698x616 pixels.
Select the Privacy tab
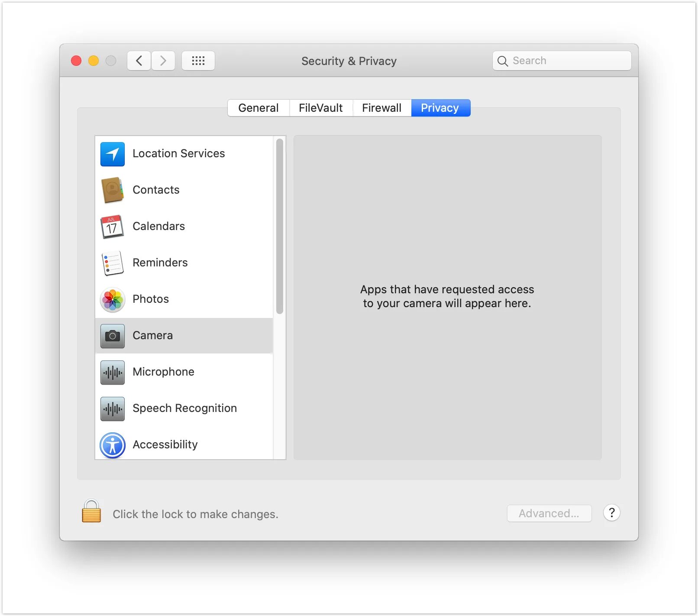click(x=440, y=108)
